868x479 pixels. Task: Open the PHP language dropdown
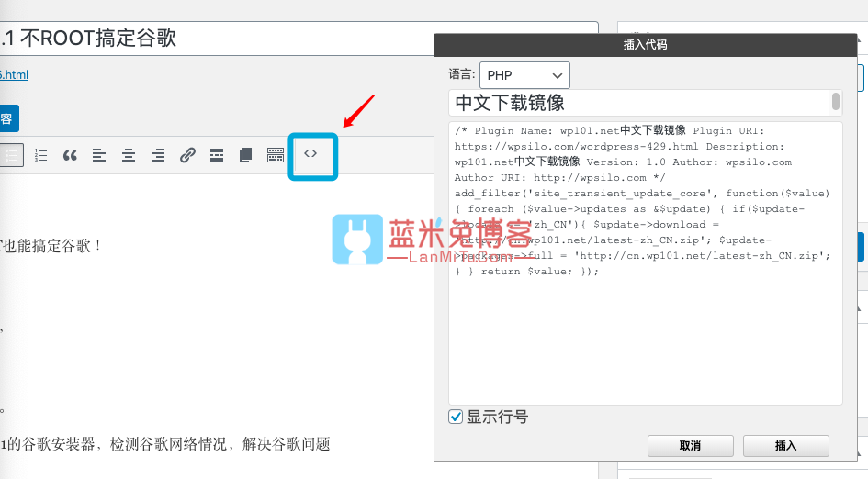(x=524, y=75)
